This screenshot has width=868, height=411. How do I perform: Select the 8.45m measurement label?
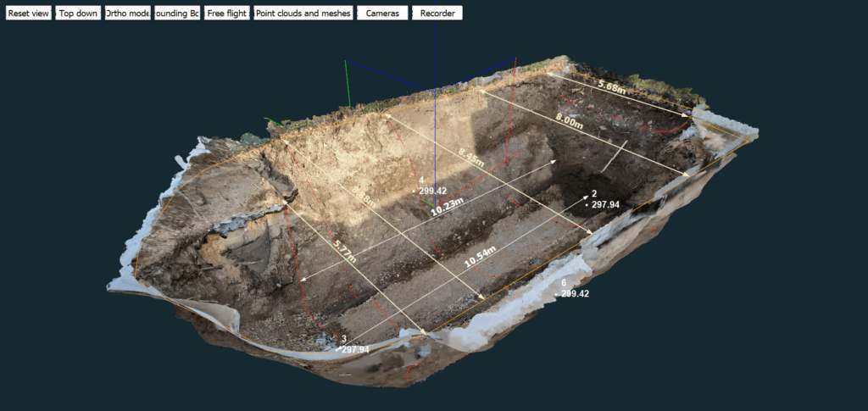click(471, 157)
